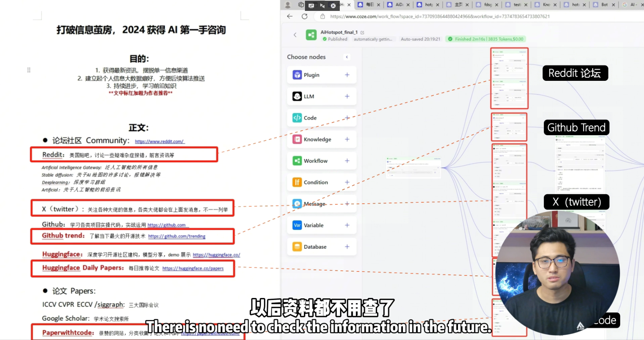Viewport: 644px width, 340px height.
Task: Click the LLM node icon
Action: click(297, 96)
